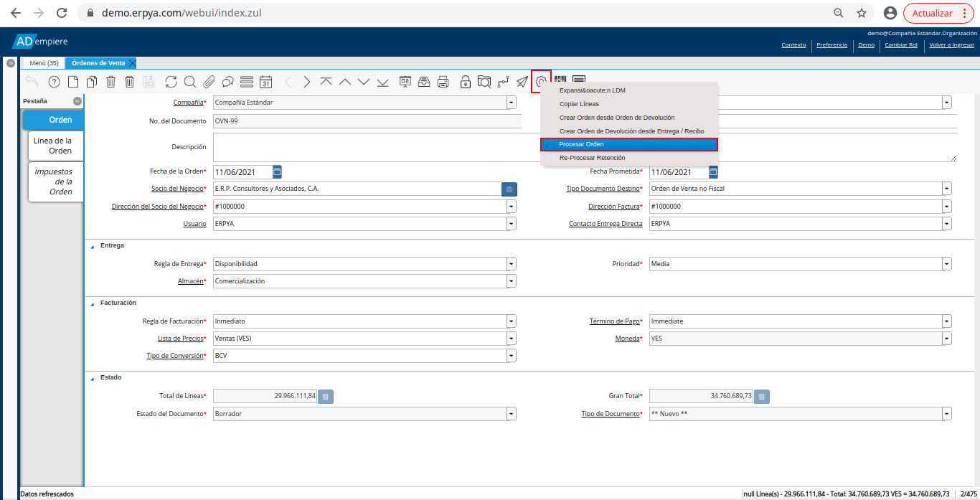
Task: Collapse the Entrega section
Action: coord(93,246)
